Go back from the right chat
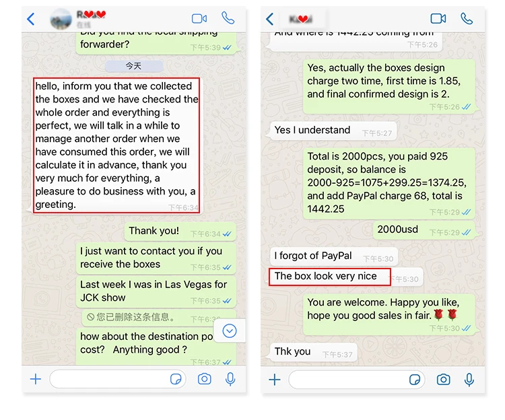505x420 pixels. tap(270, 19)
